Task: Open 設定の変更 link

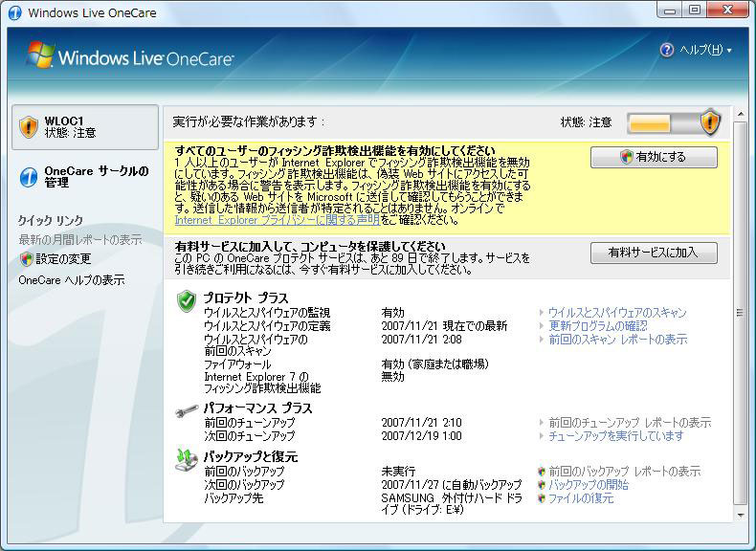Action: [63, 259]
